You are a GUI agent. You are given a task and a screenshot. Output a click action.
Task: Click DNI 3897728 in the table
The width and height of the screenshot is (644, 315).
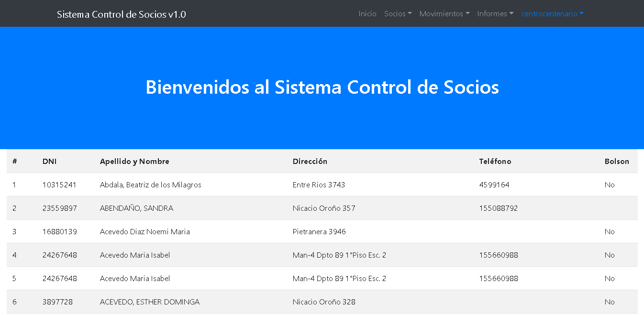pos(57,302)
